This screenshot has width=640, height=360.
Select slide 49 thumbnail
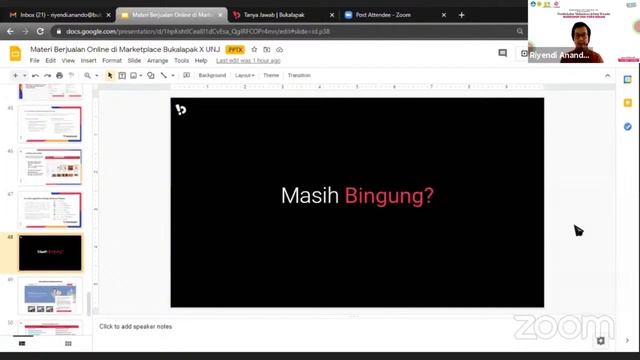point(50,296)
